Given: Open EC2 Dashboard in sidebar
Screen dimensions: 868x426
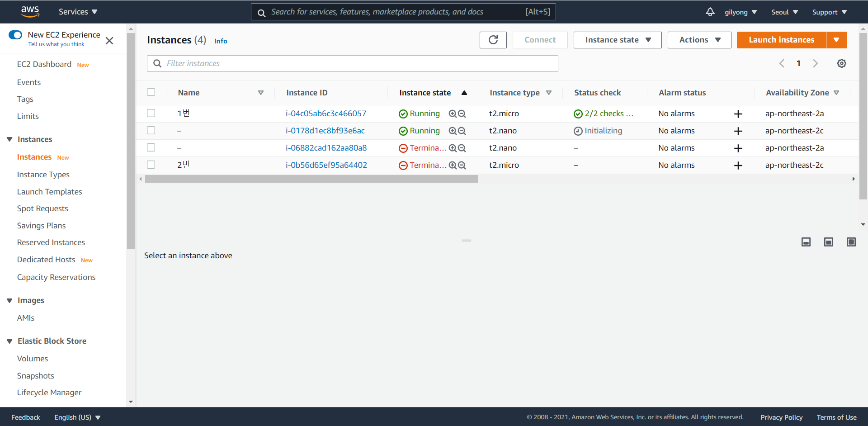Looking at the screenshot, I should (x=44, y=64).
